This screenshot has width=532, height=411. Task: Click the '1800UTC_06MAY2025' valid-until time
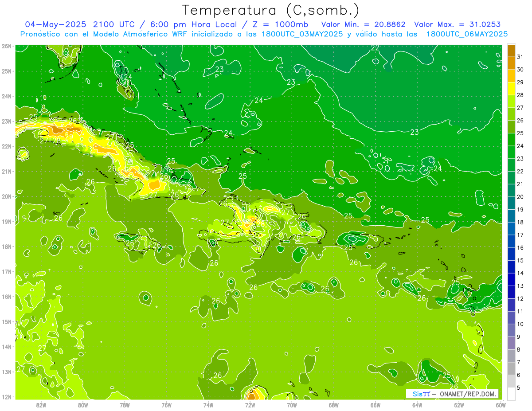(x=467, y=34)
